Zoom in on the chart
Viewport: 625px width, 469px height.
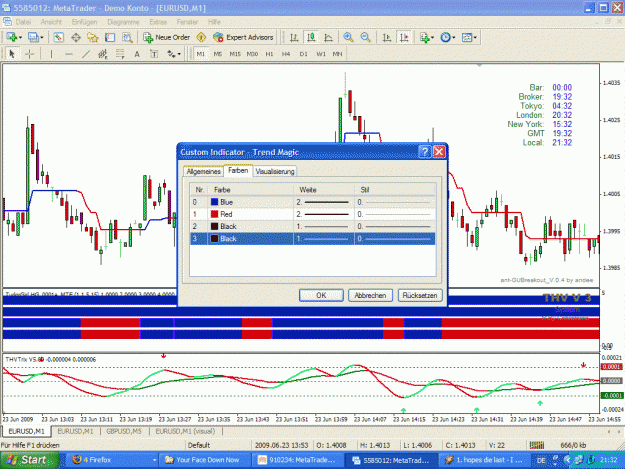348,37
